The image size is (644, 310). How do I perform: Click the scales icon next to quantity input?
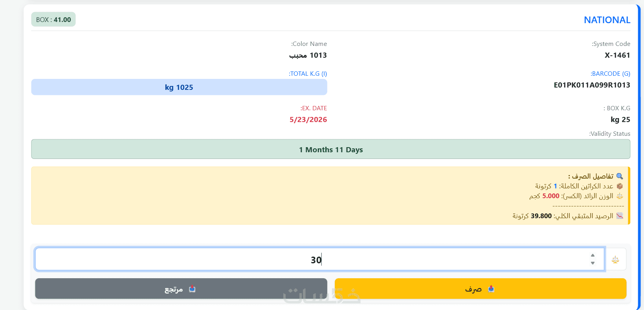point(615,259)
